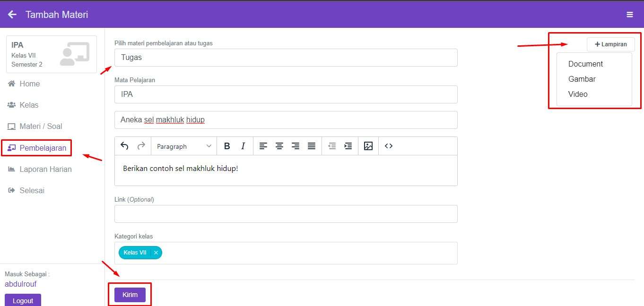Click the undo icon in editor toolbar

tap(125, 146)
